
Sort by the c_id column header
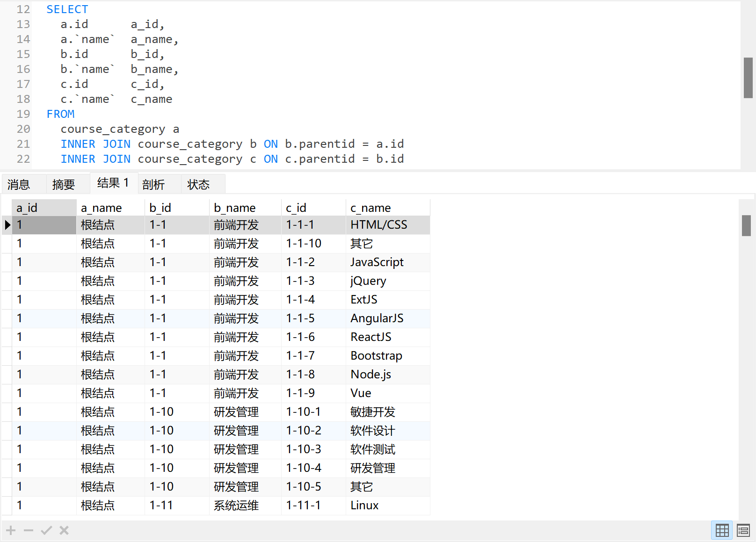tap(313, 208)
